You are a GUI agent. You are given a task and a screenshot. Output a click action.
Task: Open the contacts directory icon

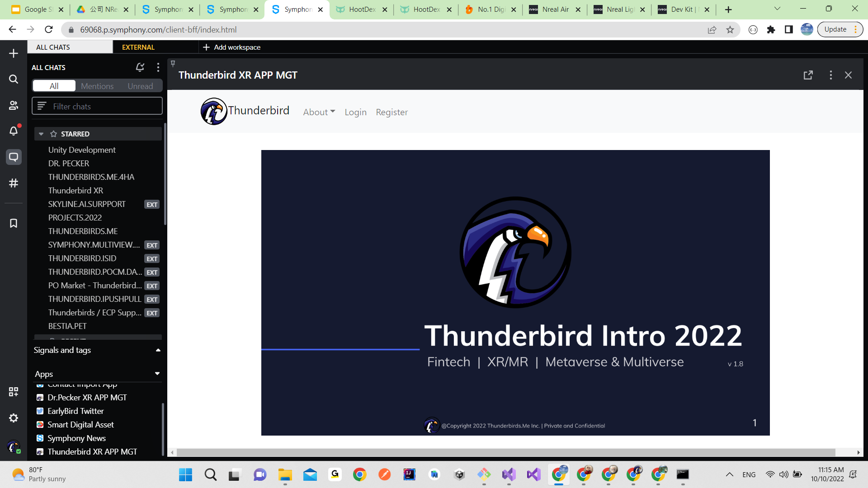click(14, 105)
